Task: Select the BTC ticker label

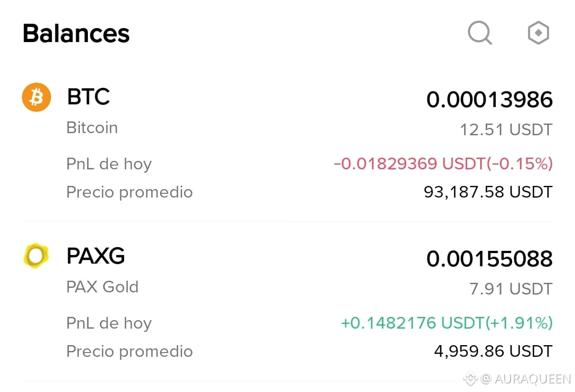Action: 88,97
